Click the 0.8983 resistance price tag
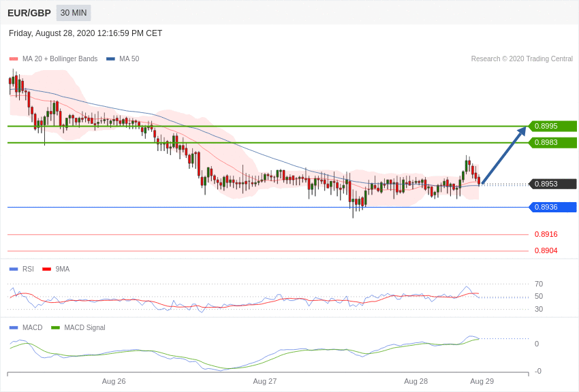Viewport: 579px width, 392px height. pos(553,142)
